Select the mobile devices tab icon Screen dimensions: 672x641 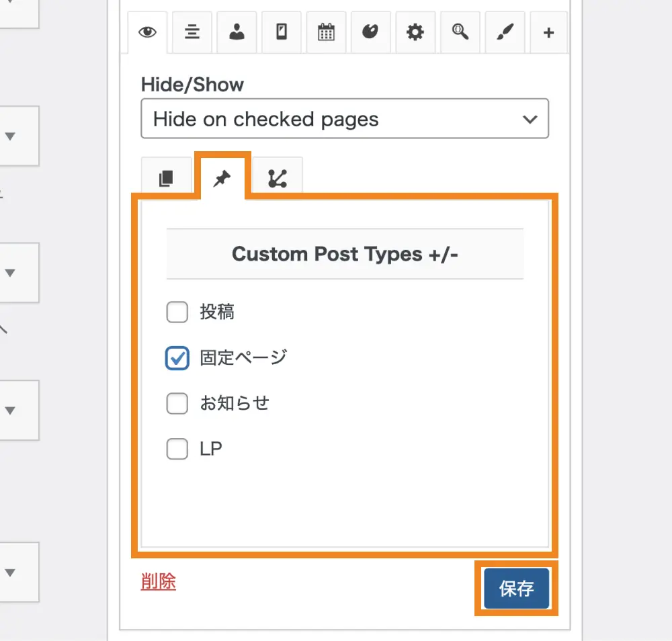282,32
